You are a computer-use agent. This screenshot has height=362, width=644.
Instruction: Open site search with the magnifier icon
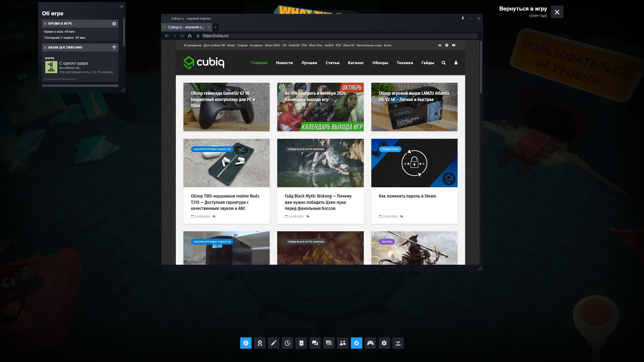pyautogui.click(x=444, y=63)
